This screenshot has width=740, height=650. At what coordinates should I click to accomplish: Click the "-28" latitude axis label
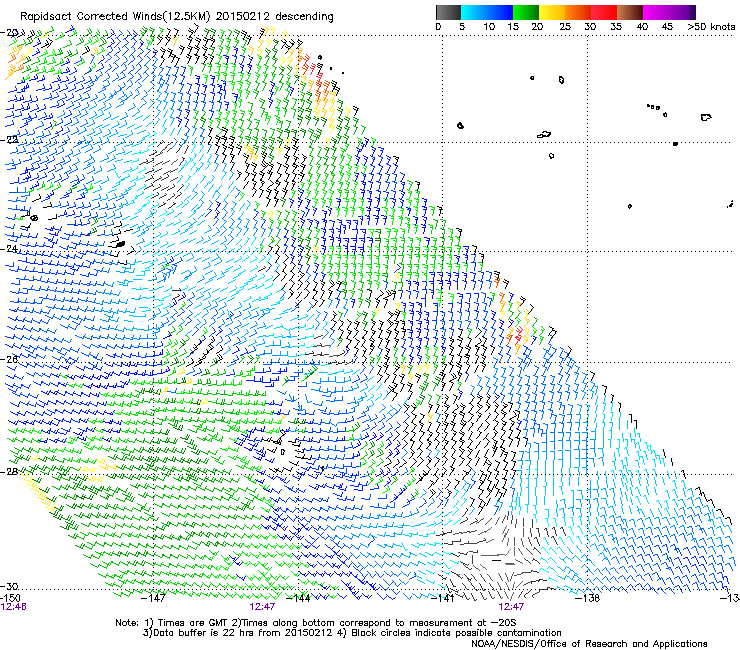(9, 472)
